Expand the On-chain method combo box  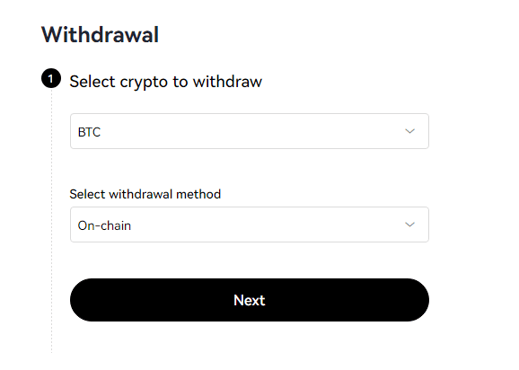(x=249, y=224)
